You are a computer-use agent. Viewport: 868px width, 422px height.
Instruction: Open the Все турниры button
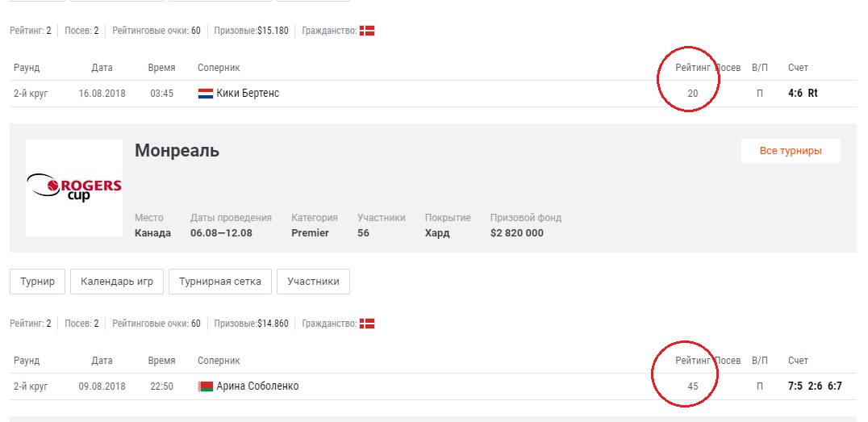(x=791, y=151)
